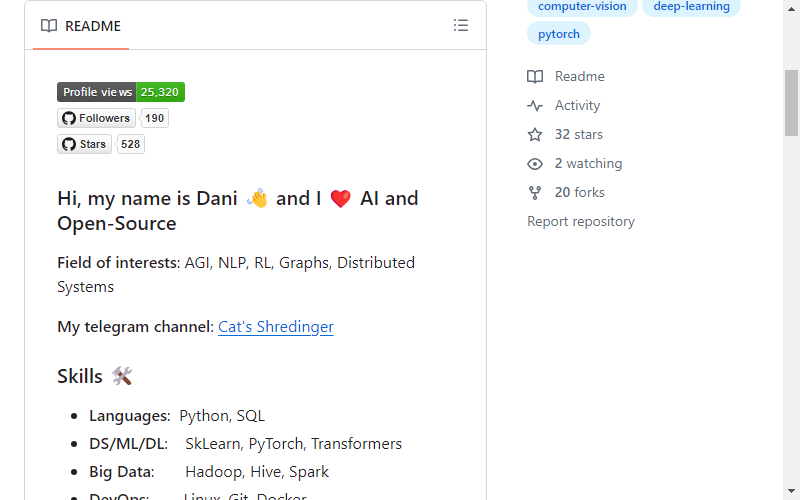Screen dimensions: 800x500
Task: Open the deep-learning topic tag
Action: [x=691, y=7]
